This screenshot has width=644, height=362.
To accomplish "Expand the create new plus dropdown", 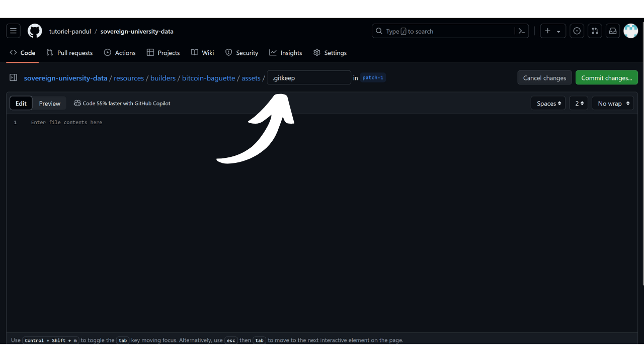I will pos(553,31).
